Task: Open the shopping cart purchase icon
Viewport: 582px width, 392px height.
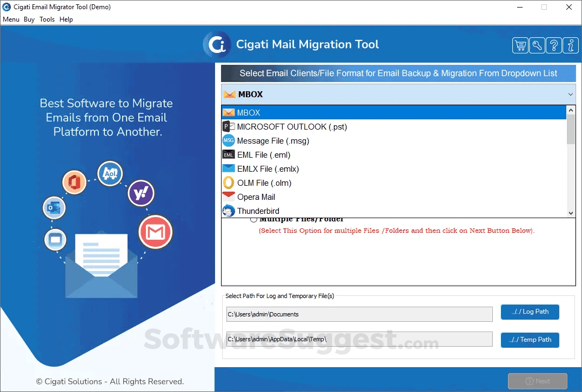Action: click(x=520, y=45)
